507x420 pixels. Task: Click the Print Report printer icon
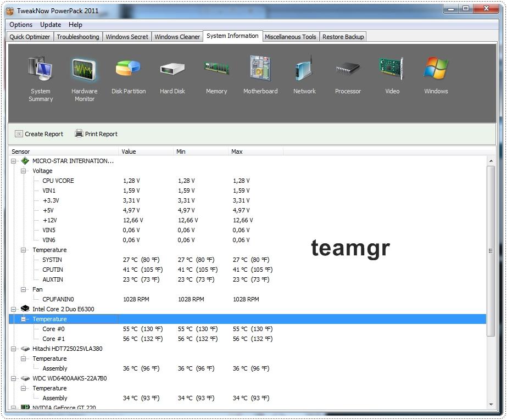click(x=79, y=133)
